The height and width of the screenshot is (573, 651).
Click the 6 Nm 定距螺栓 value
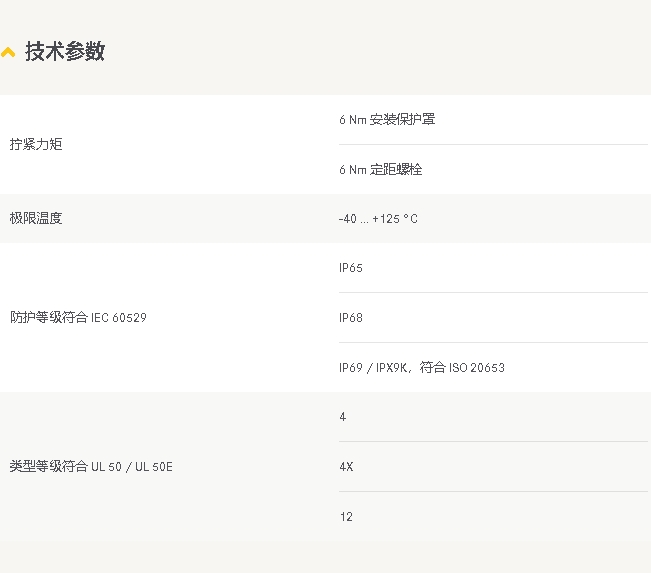click(380, 169)
